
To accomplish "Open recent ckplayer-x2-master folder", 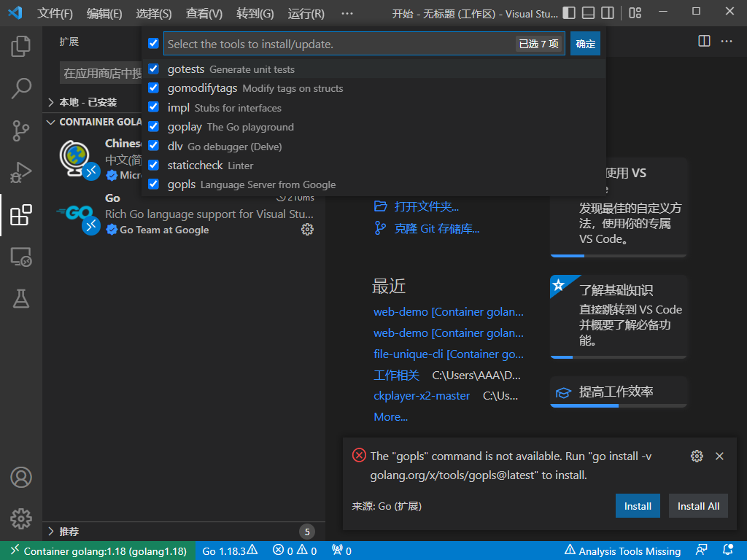I will (422, 396).
